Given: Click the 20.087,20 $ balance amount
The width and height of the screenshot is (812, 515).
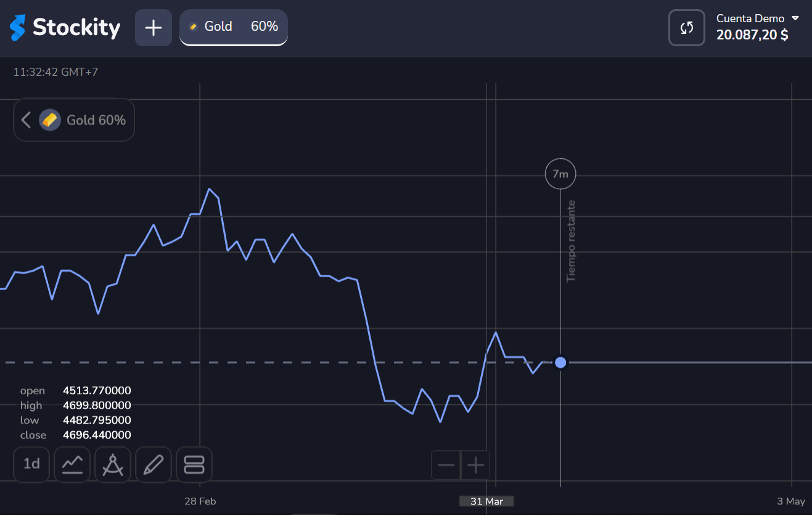Looking at the screenshot, I should [x=752, y=35].
